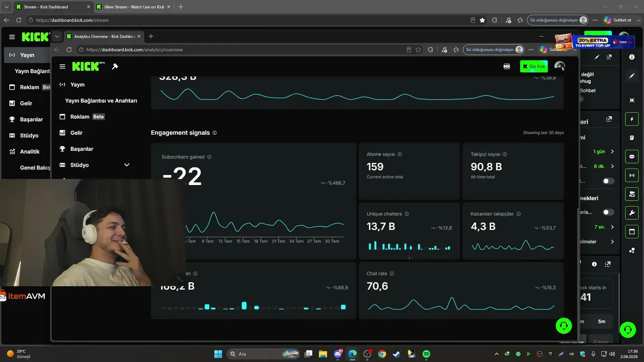The width and height of the screenshot is (644, 362).
Task: Open a new tab in the Analytics window
Action: [x=151, y=36]
